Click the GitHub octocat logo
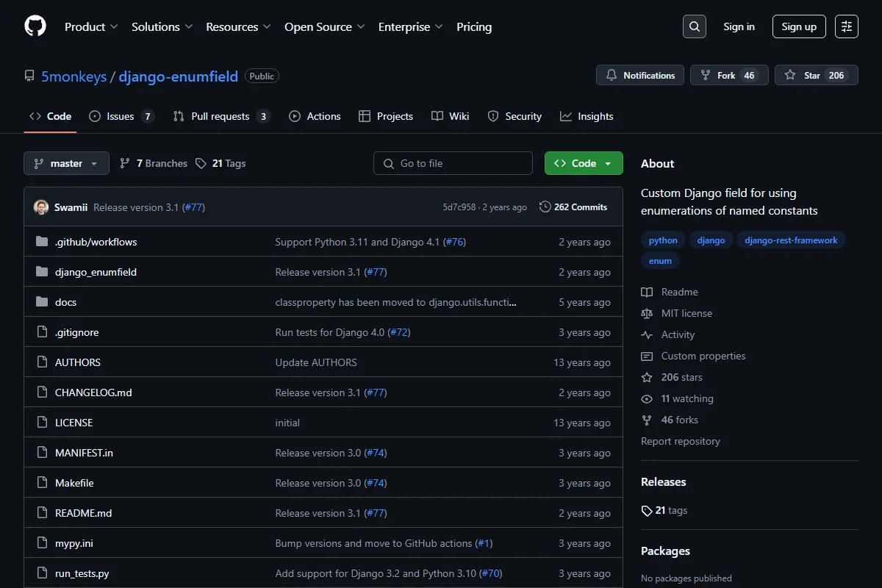 point(35,26)
